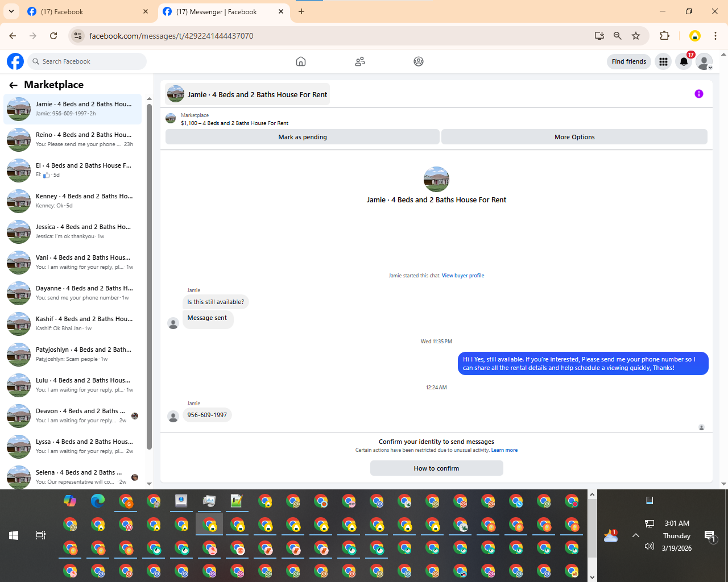Open the tab search dropdown arrow

(x=11, y=11)
